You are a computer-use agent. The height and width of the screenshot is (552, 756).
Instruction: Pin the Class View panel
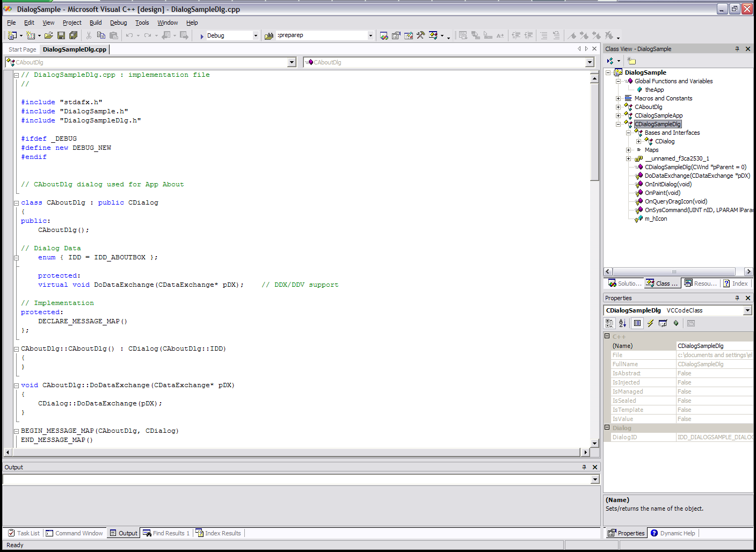pyautogui.click(x=737, y=49)
